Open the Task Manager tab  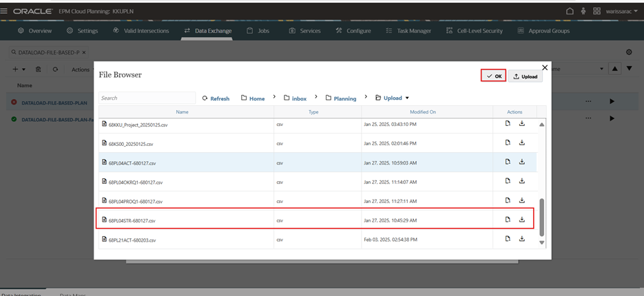coord(408,31)
